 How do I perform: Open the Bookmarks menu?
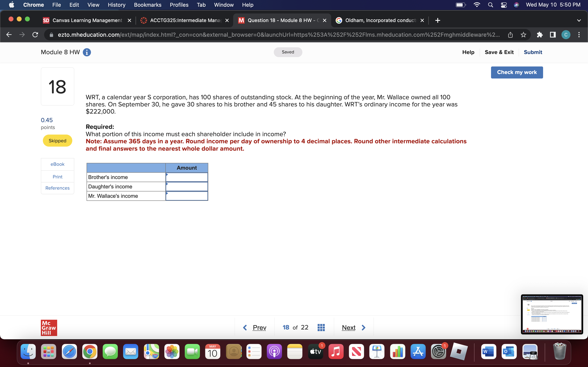(147, 5)
